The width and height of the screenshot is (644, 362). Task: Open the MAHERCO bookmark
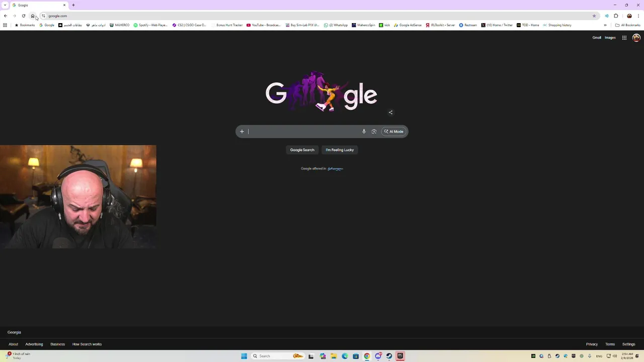[120, 25]
